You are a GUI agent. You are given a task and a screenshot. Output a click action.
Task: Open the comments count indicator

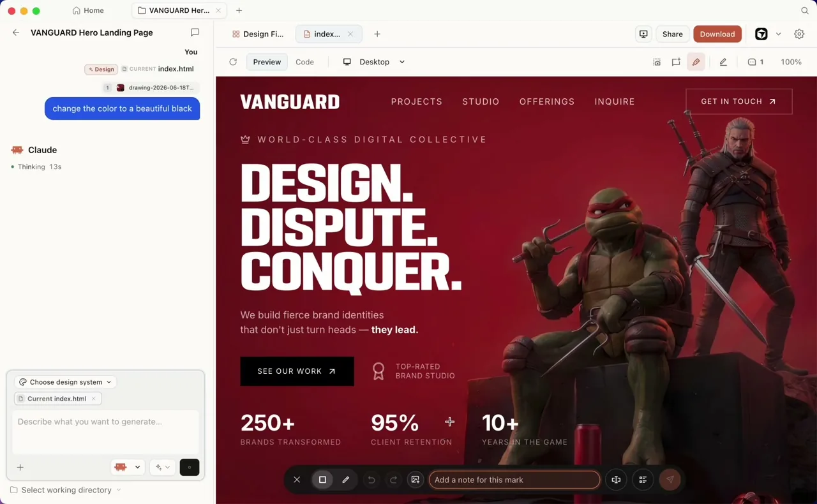coord(756,62)
